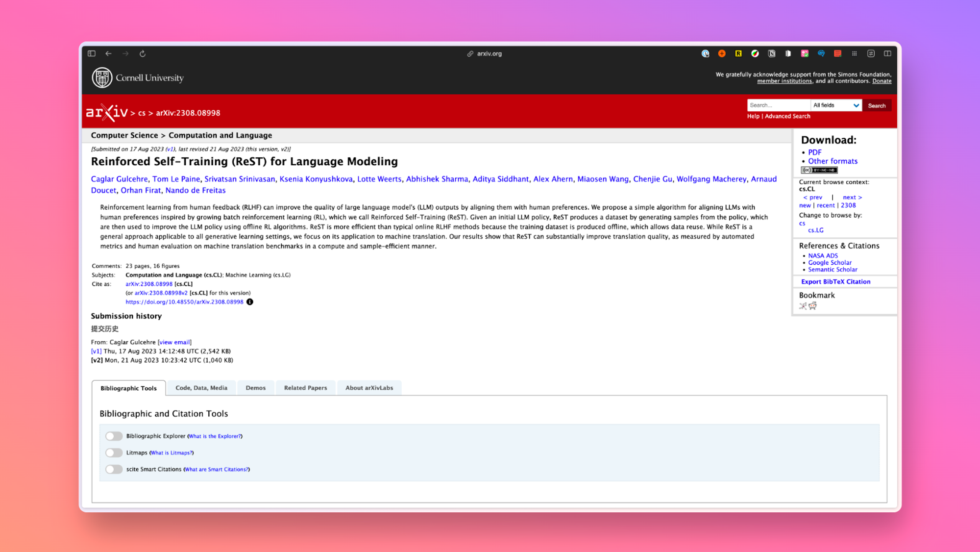The image size is (980, 552).
Task: Open Google Scholar references link
Action: [830, 263]
